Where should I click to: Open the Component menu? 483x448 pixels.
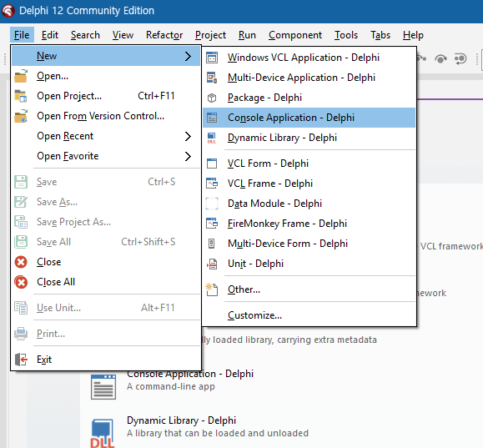click(295, 35)
